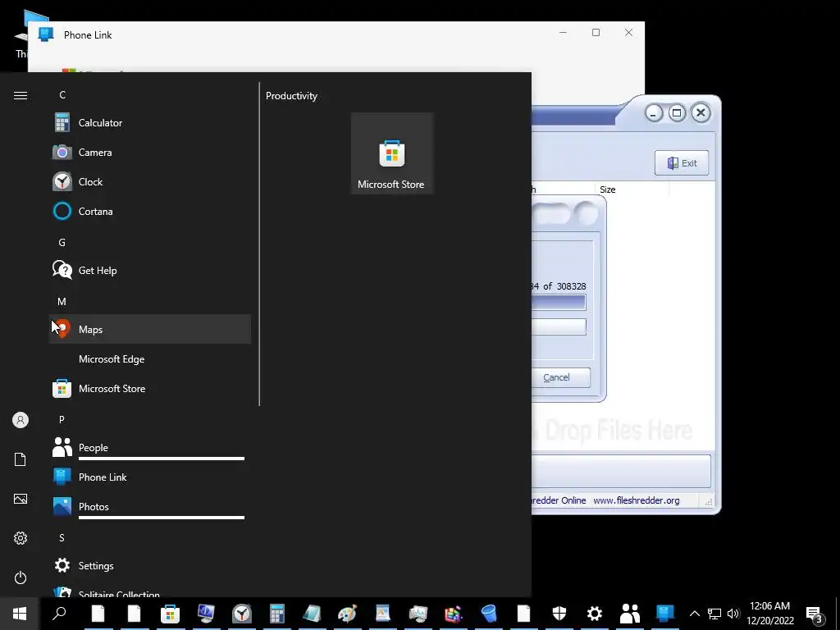Image resolution: width=840 pixels, height=630 pixels.
Task: Open the Photos app entry
Action: (x=149, y=506)
